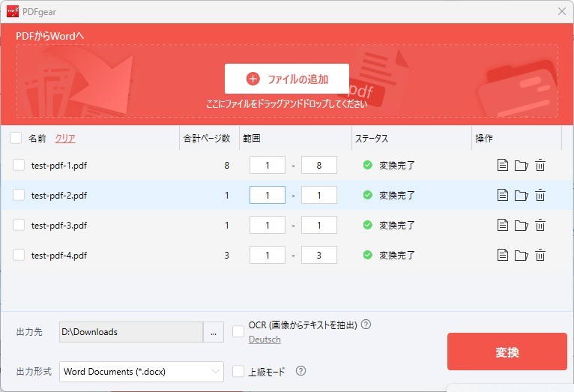Click end page field showing 3
Image resolution: width=574 pixels, height=392 pixels.
pyautogui.click(x=319, y=255)
